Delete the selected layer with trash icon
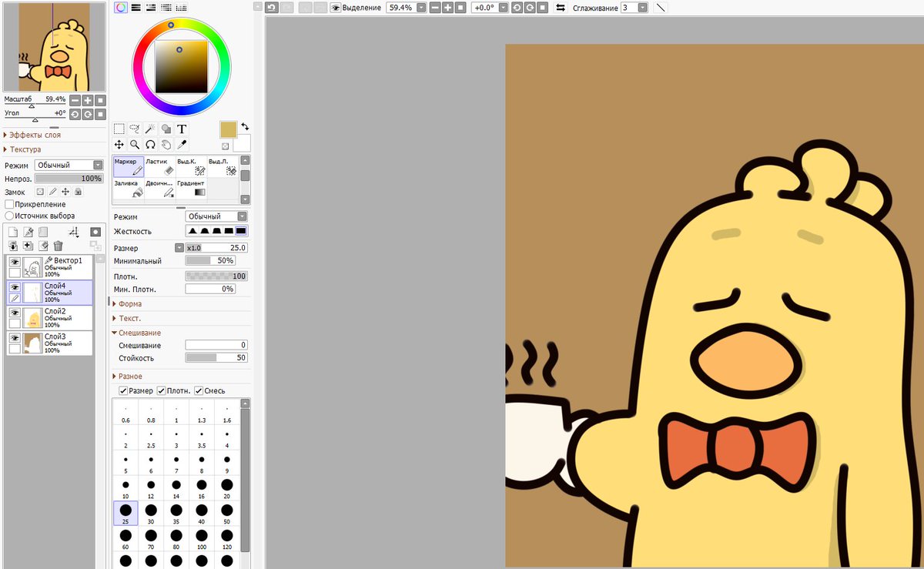The width and height of the screenshot is (924, 569). [58, 246]
